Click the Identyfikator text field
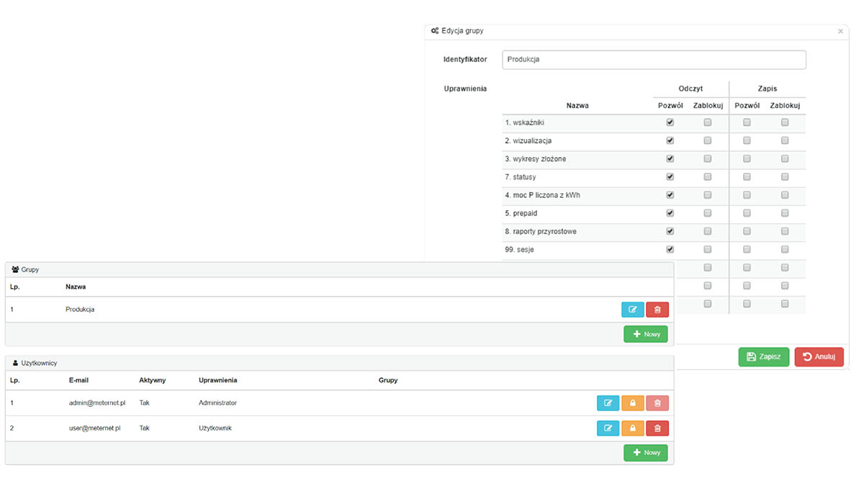Screen dimensions: 864x504 click(653, 60)
